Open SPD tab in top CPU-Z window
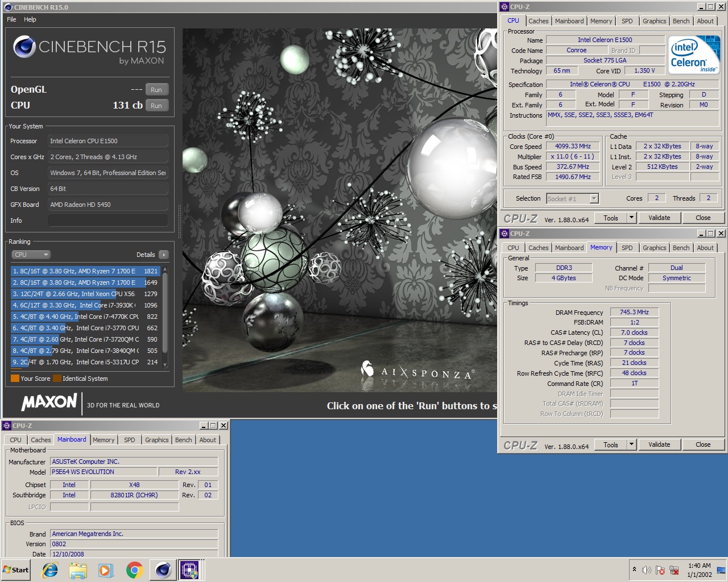This screenshot has width=728, height=582. [x=627, y=21]
